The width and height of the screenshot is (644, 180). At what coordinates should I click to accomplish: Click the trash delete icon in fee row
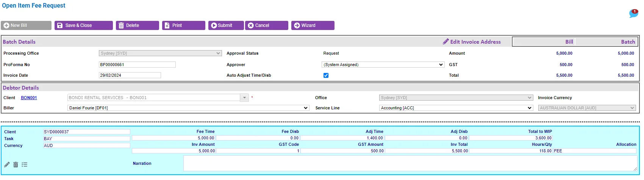click(16, 164)
